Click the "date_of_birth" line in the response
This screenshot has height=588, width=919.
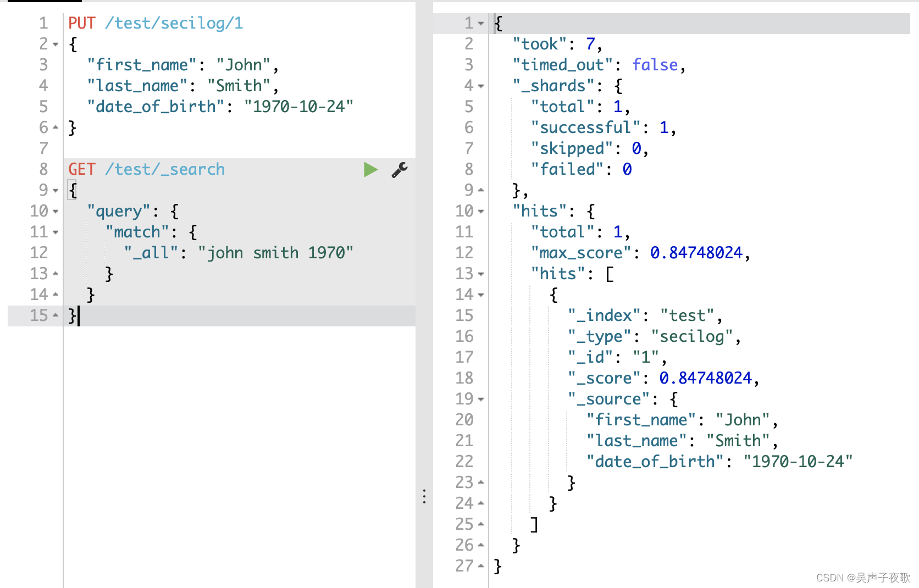pos(719,462)
